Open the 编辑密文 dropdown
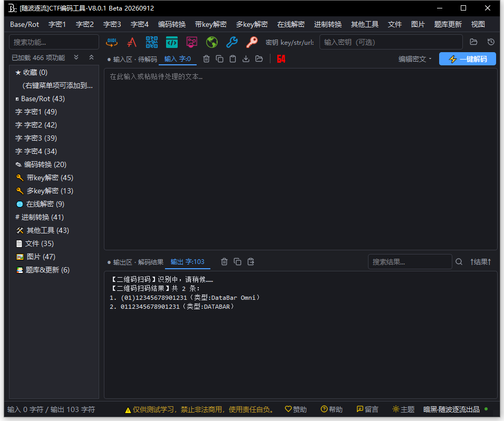 coord(415,59)
